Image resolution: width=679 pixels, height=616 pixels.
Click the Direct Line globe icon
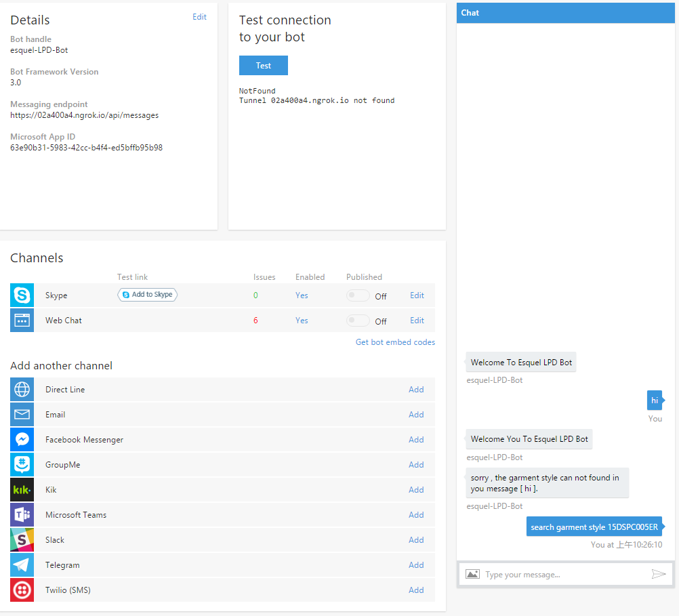(22, 389)
